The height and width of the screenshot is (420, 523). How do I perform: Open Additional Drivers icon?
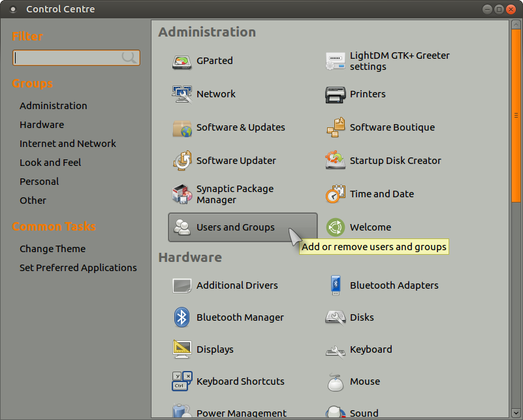coord(182,286)
